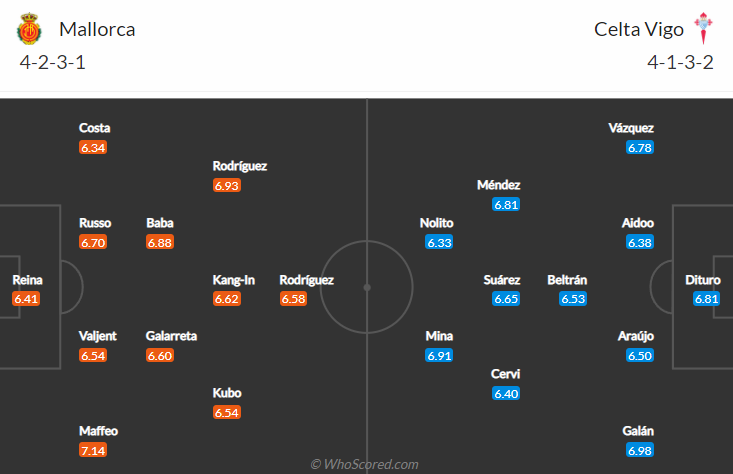Select Nolito on the Celta side

click(437, 223)
